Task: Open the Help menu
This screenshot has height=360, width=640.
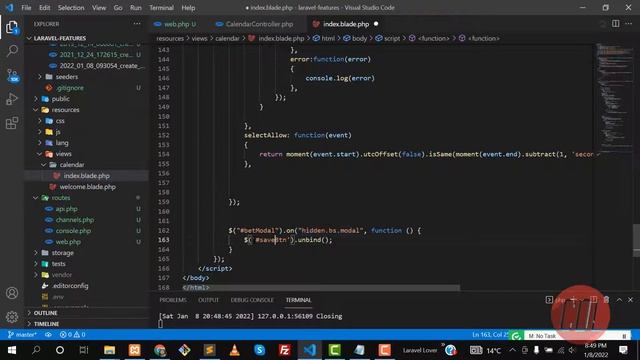Action: pyautogui.click(x=188, y=8)
